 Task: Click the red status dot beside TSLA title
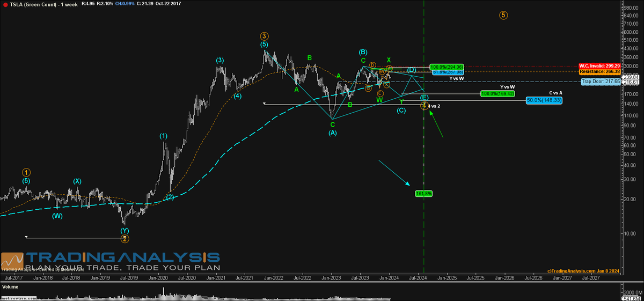(x=5, y=5)
